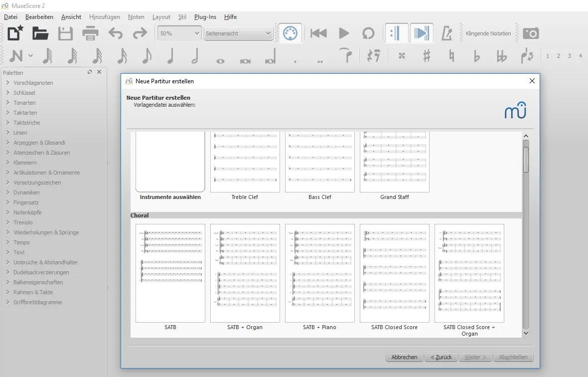The image size is (588, 377).
Task: Open the Layout menu
Action: [x=161, y=17]
